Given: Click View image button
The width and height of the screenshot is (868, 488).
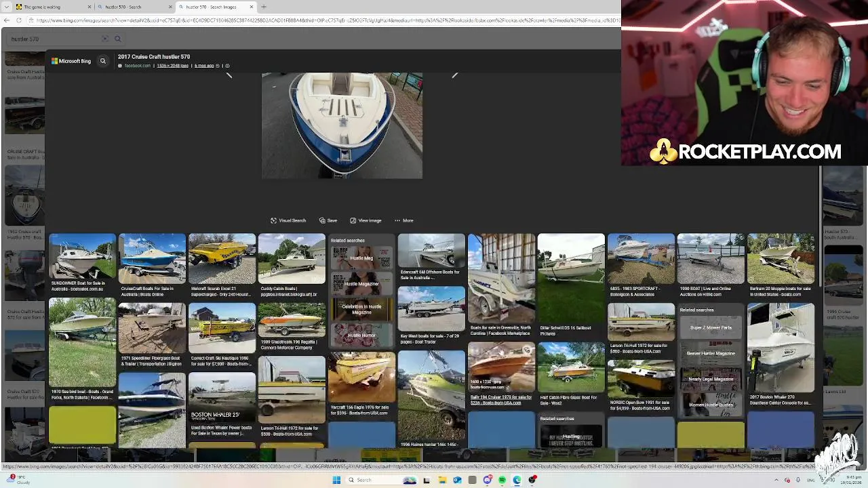Looking at the screenshot, I should click(x=366, y=220).
